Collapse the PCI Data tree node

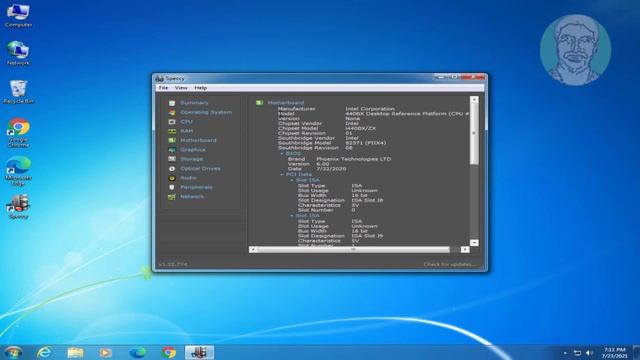pyautogui.click(x=282, y=174)
